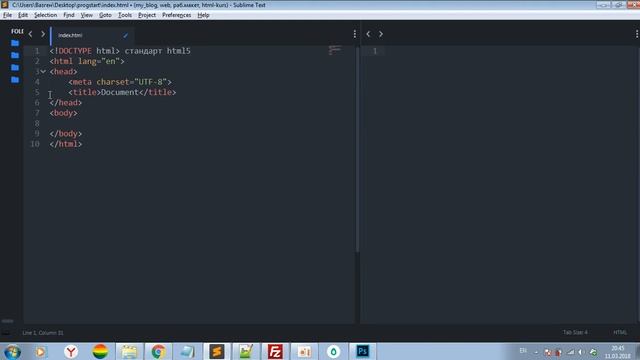Click the opening <body> tag

[63, 113]
